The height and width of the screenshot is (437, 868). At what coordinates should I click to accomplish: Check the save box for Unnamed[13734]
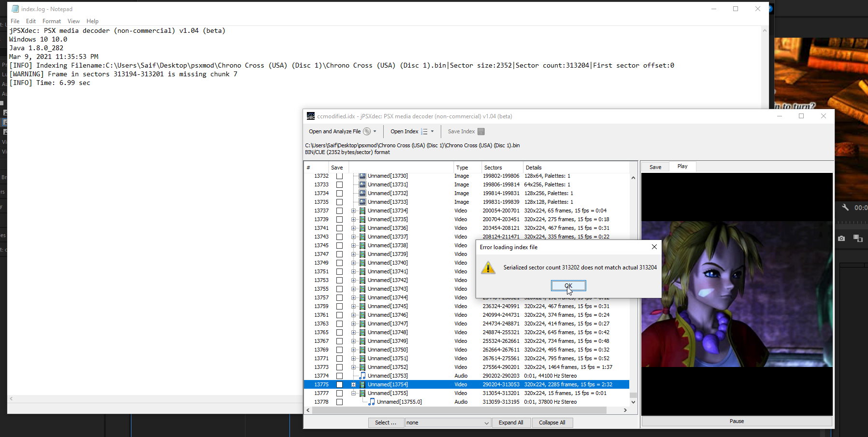pyautogui.click(x=339, y=211)
